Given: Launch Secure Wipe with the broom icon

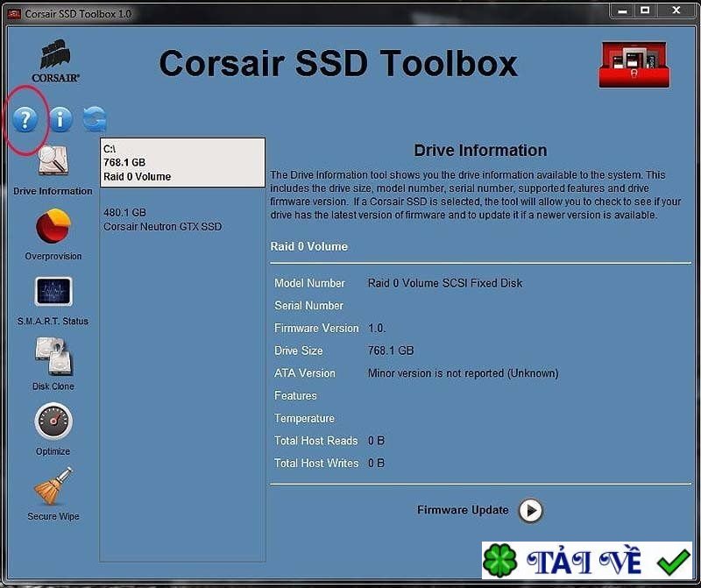Looking at the screenshot, I should (51, 486).
